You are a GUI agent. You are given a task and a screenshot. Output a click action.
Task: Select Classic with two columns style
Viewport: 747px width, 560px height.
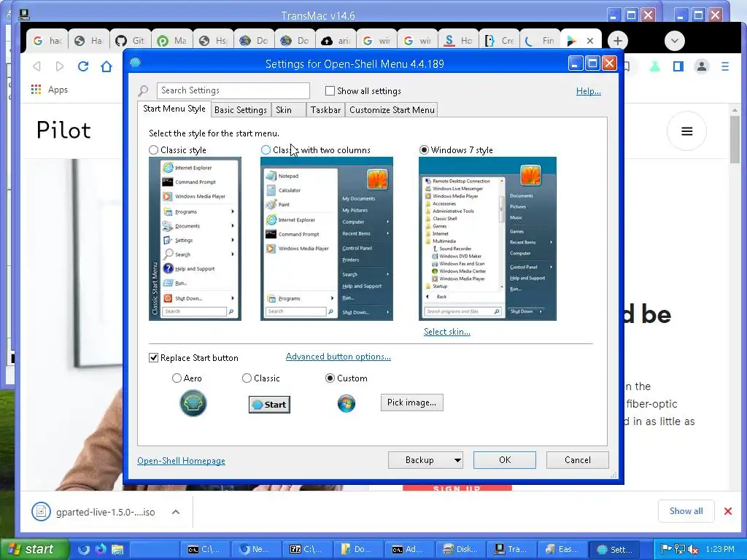click(266, 150)
